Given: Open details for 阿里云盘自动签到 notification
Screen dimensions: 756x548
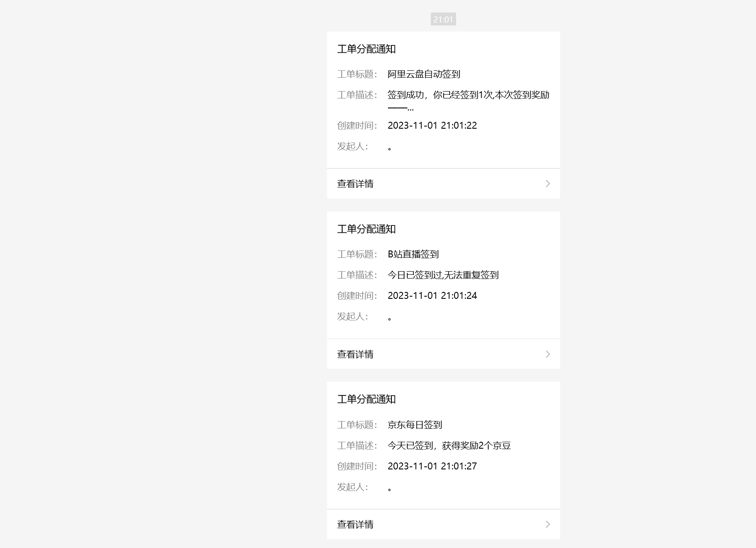Looking at the screenshot, I should point(356,183).
